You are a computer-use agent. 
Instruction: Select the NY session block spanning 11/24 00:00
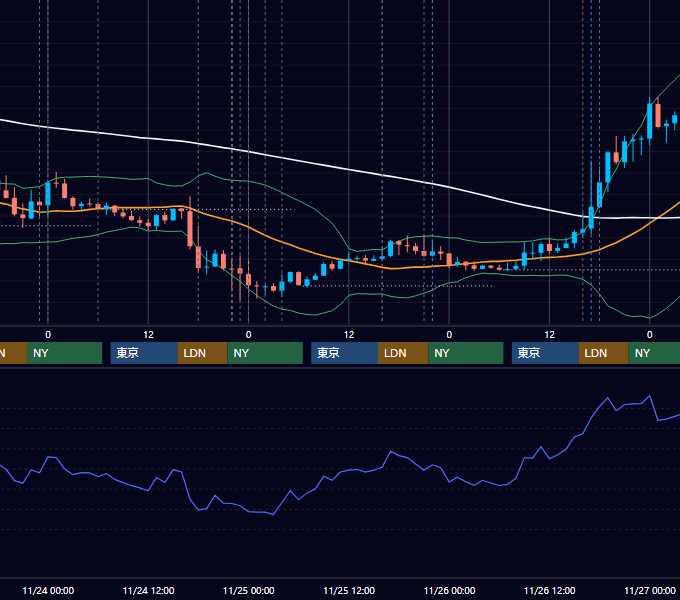(x=64, y=353)
